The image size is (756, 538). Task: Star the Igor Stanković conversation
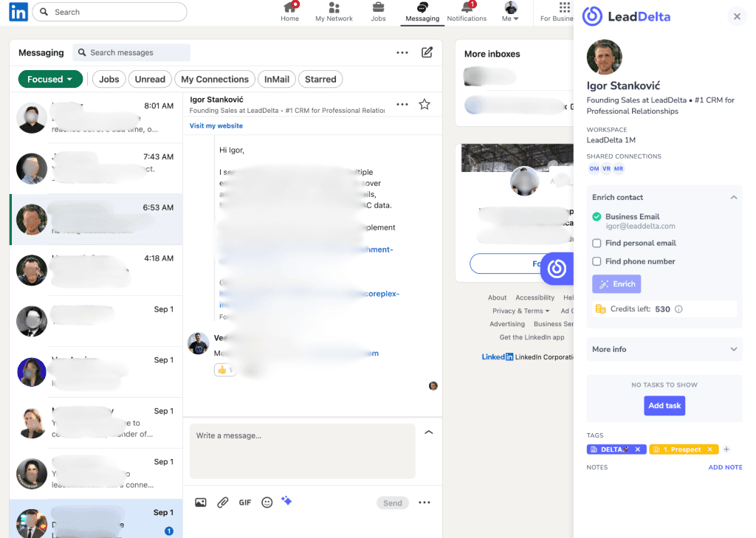[x=425, y=104]
